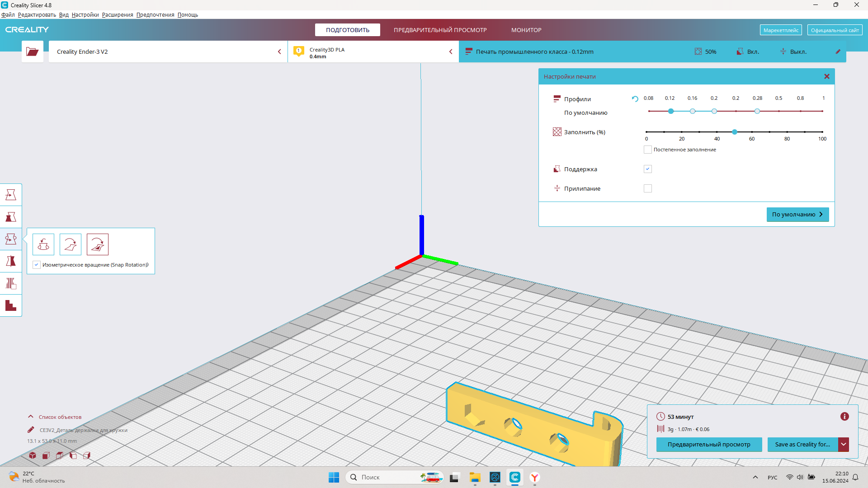Open file with the folder icon

point(32,52)
